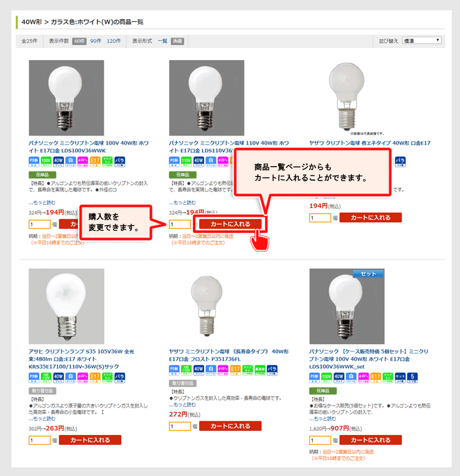The width and height of the screenshot is (460, 476).
Task: Add Yazawa 省エネタイプ bulb to cart
Action: pos(371,218)
